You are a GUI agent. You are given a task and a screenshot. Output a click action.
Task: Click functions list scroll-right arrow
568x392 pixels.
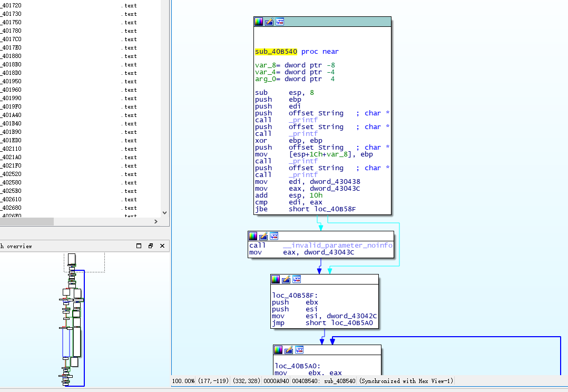(x=156, y=221)
